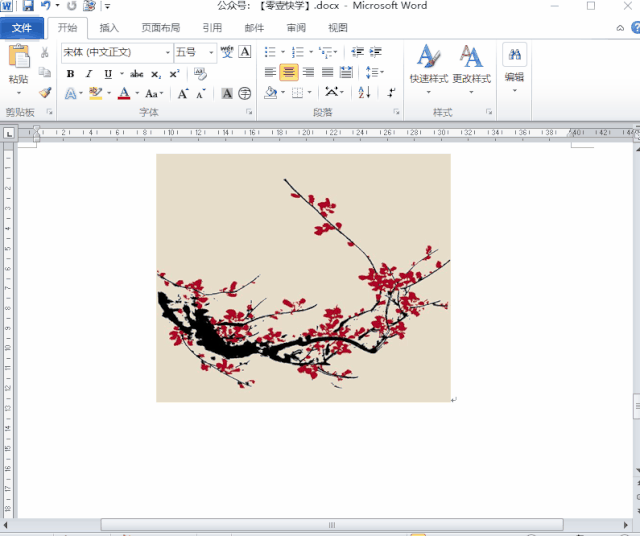Toggle bold formatting

click(x=70, y=74)
